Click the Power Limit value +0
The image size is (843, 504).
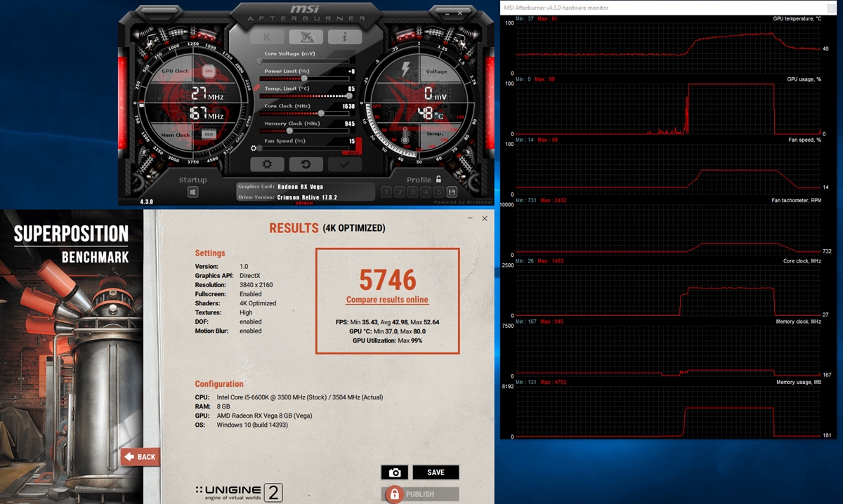point(351,71)
